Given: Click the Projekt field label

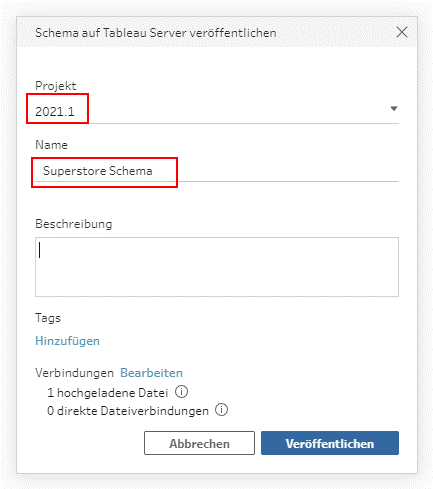Looking at the screenshot, I should click(x=56, y=86).
